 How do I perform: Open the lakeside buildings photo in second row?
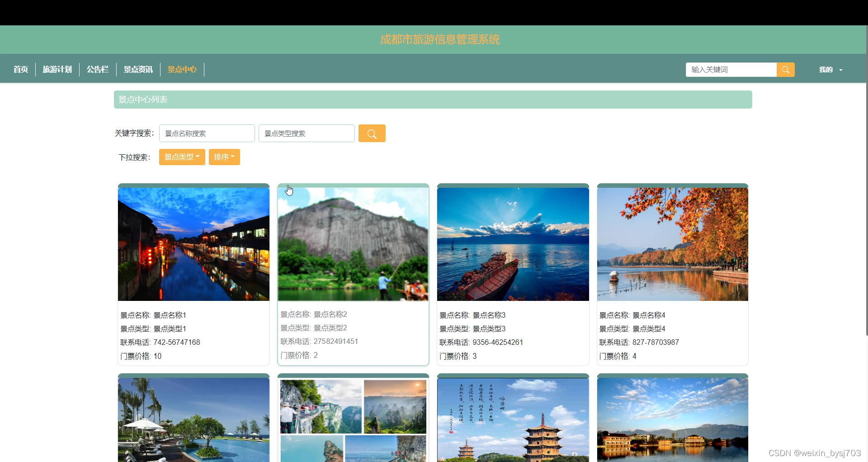[673, 420]
